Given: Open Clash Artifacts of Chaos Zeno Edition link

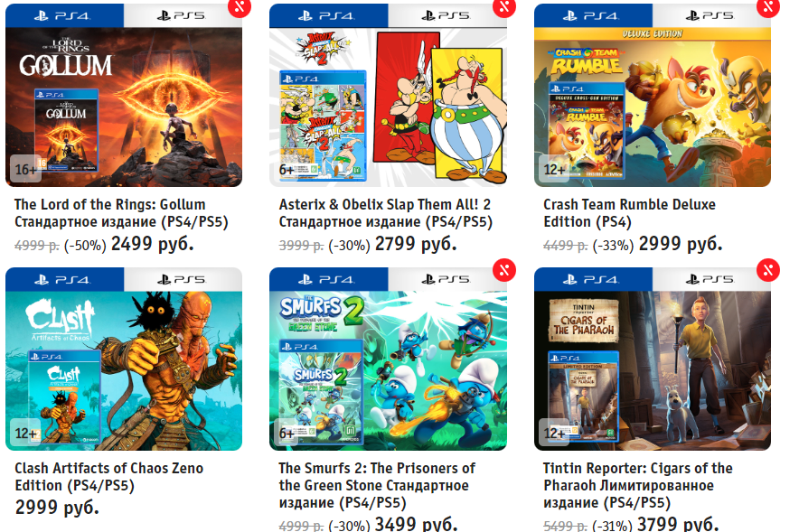Looking at the screenshot, I should click(109, 477).
